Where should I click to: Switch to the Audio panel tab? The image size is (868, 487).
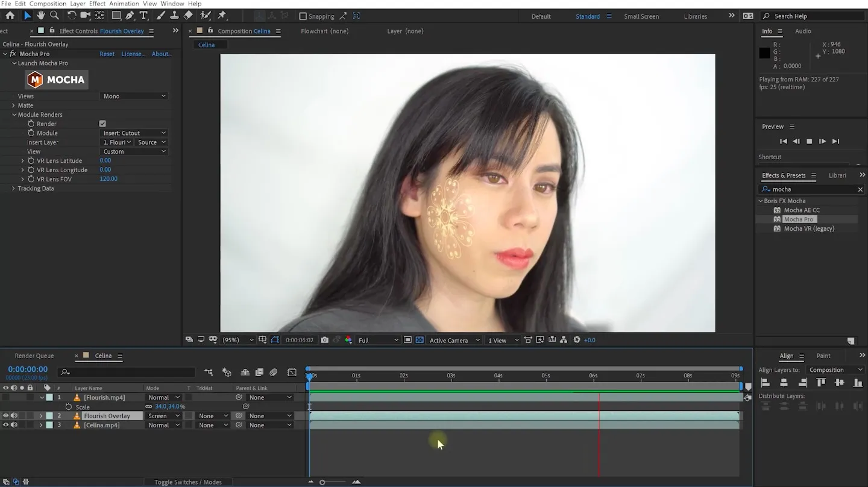pyautogui.click(x=803, y=31)
